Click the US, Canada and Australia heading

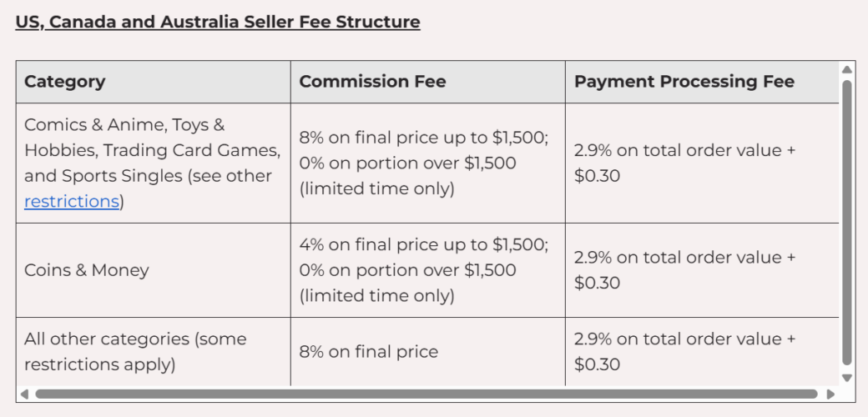pyautogui.click(x=218, y=23)
